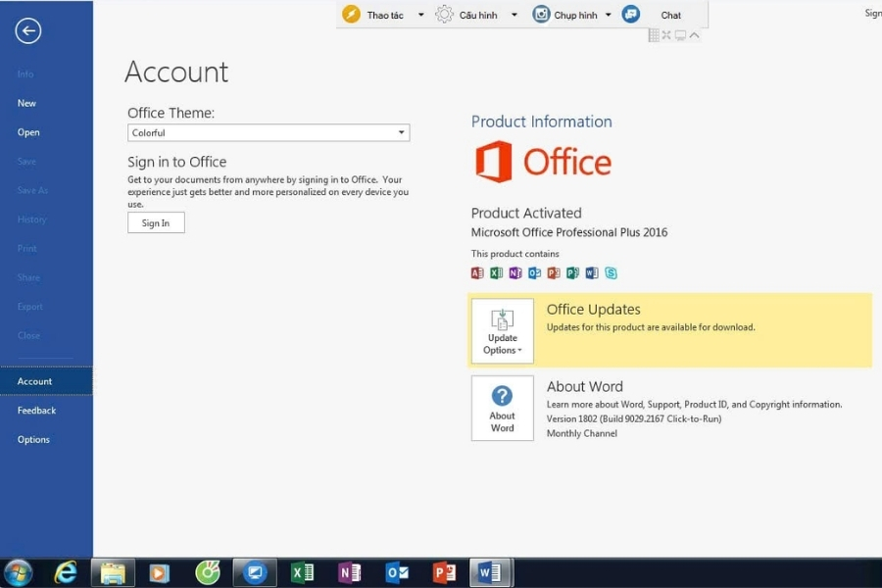The width and height of the screenshot is (882, 588).
Task: Click the About Word button
Action: point(502,408)
